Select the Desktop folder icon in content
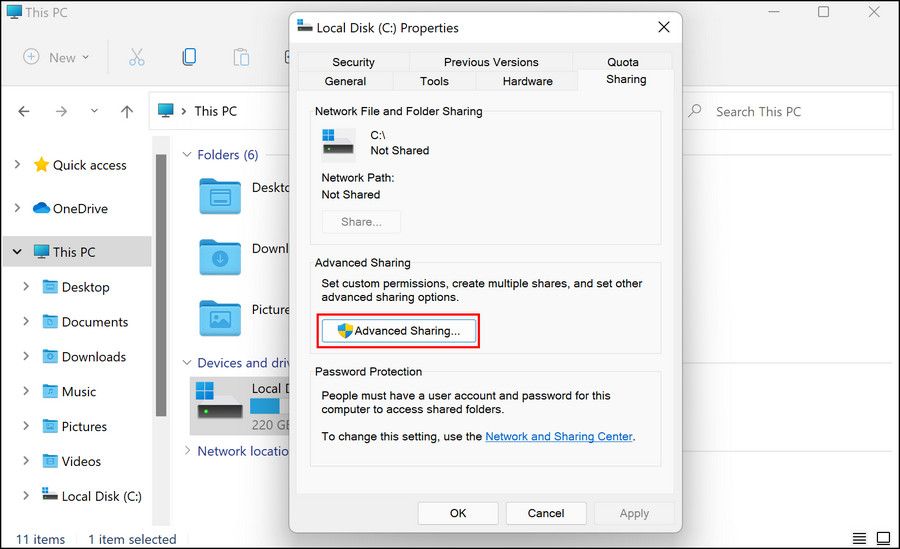This screenshot has height=549, width=900. [220, 196]
